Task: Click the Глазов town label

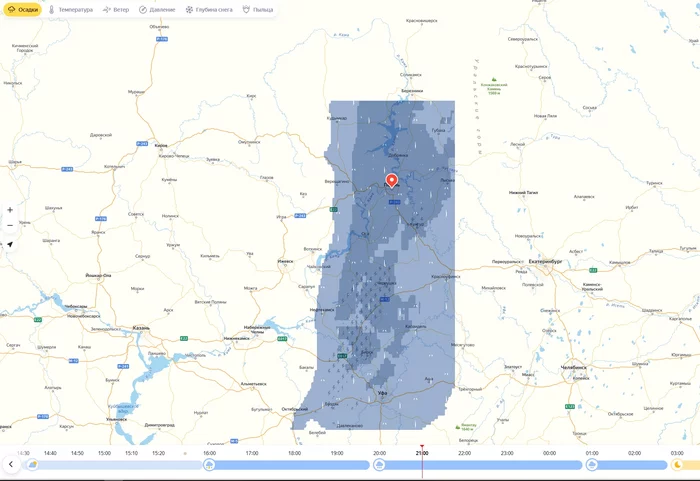Action: point(267,178)
